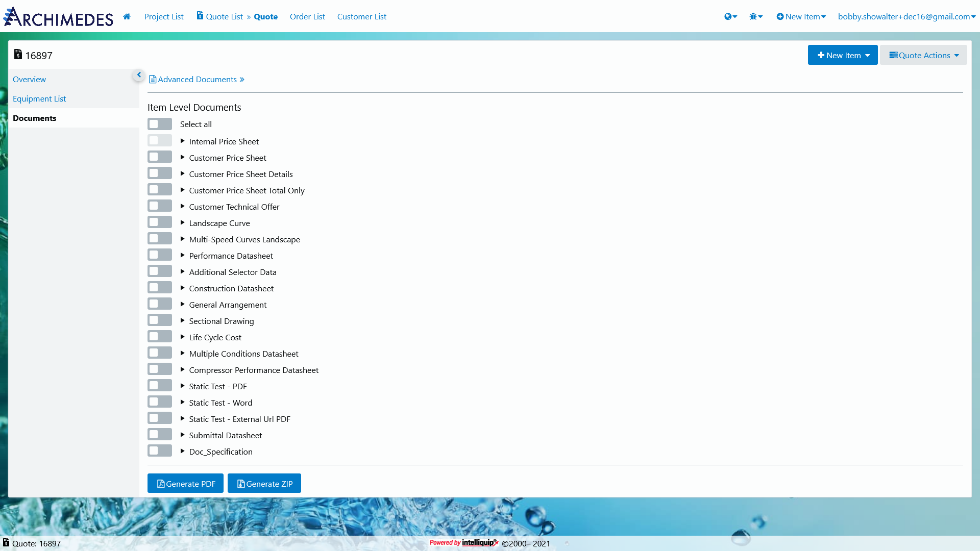
Task: Open the globe language menu
Action: (730, 16)
